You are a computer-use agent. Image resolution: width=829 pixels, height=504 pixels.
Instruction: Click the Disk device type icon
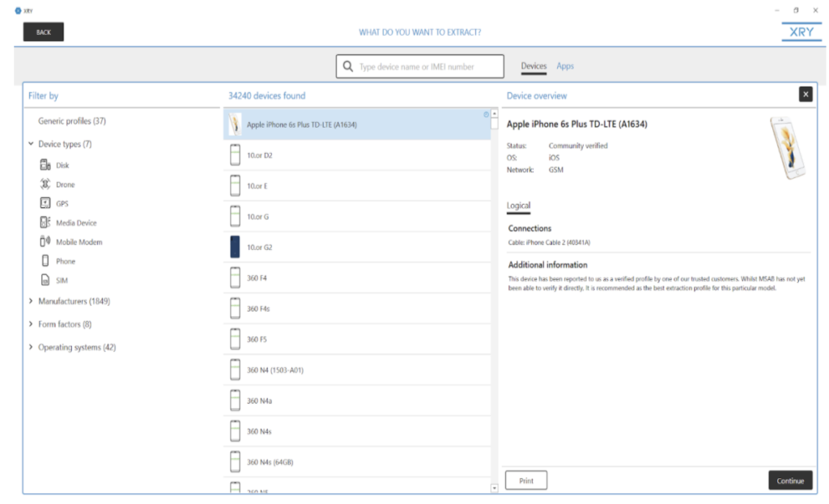(45, 165)
